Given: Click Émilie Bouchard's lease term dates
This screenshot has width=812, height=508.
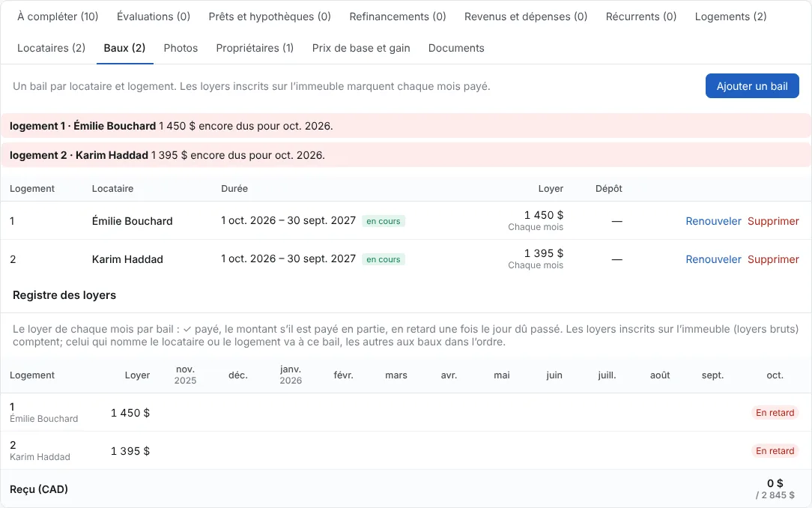Looking at the screenshot, I should (x=288, y=220).
